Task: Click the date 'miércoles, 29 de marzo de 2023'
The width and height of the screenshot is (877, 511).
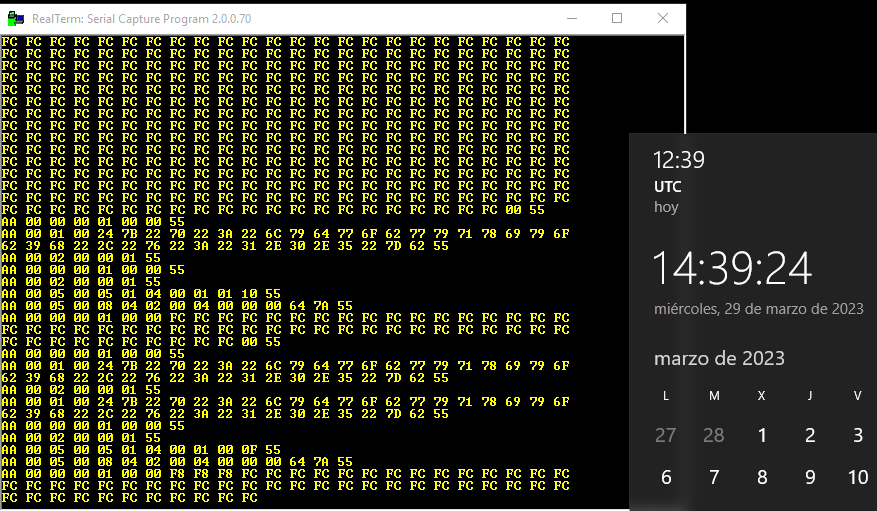Action: [759, 309]
